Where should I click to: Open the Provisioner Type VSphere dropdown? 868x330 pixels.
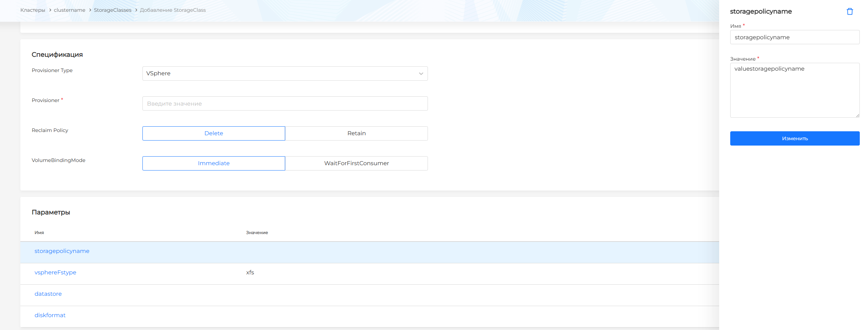284,73
